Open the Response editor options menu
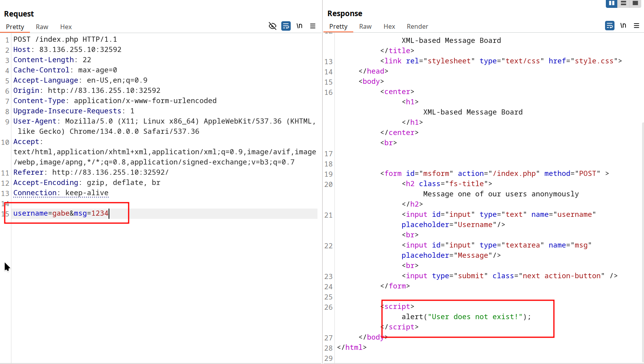The width and height of the screenshot is (644, 364). coord(637,26)
